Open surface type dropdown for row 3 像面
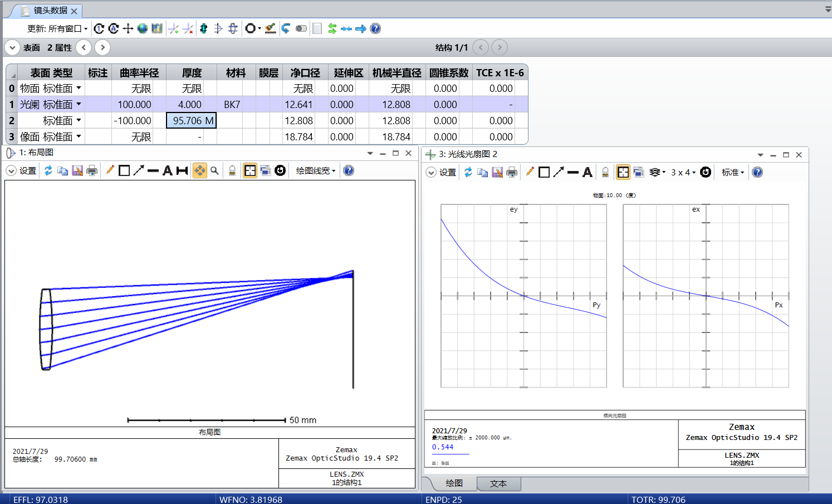Image resolution: width=832 pixels, height=504 pixels. click(x=79, y=136)
